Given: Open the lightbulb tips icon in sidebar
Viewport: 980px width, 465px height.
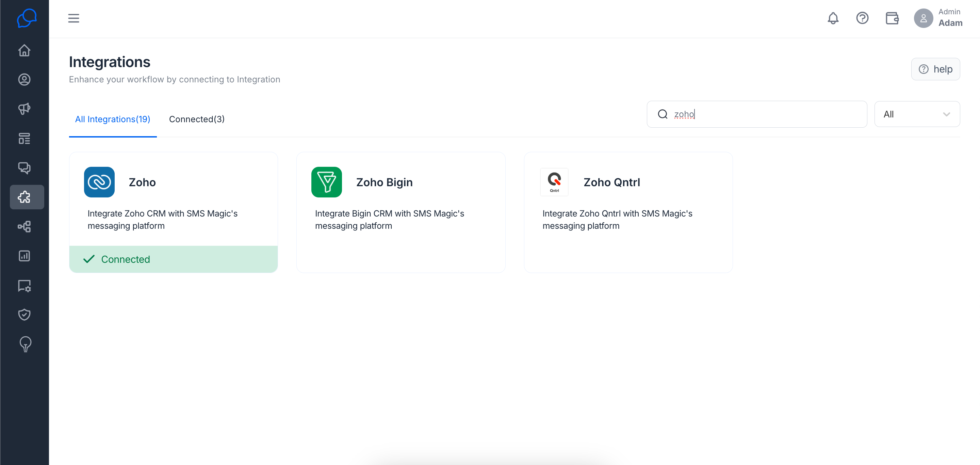Looking at the screenshot, I should pyautogui.click(x=25, y=344).
